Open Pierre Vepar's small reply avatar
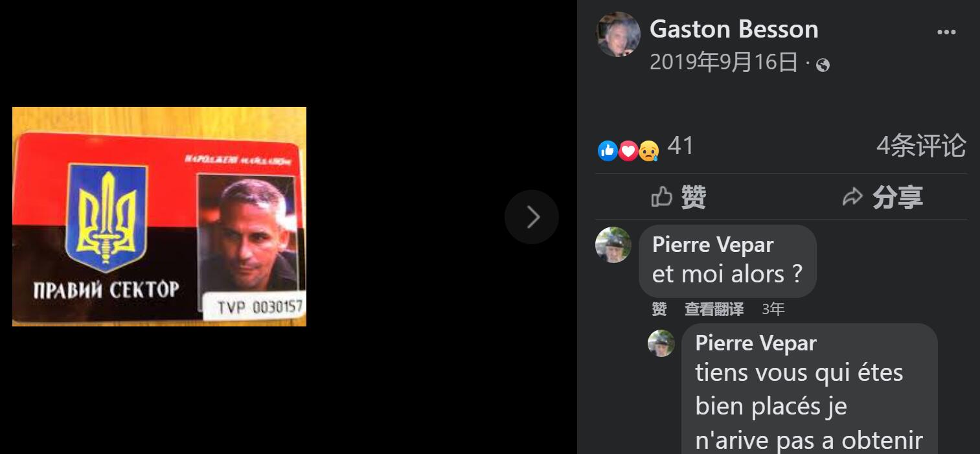Screen dimensions: 980x454 pyautogui.click(x=661, y=343)
